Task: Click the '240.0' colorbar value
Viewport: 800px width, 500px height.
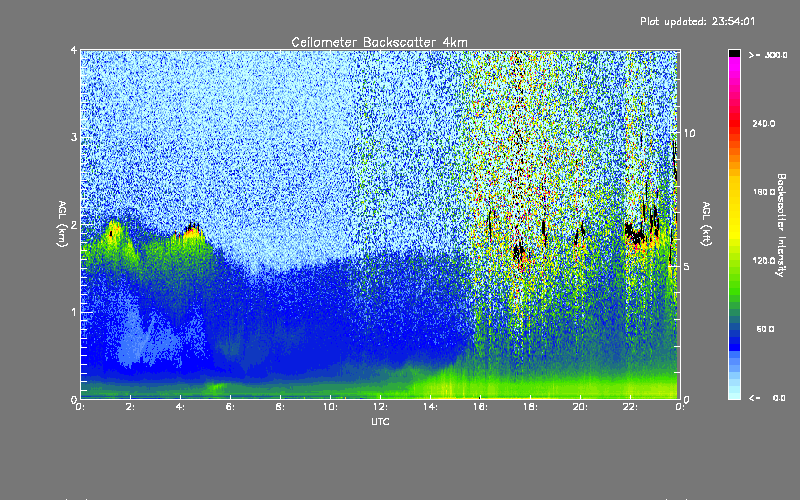Action: [764, 123]
